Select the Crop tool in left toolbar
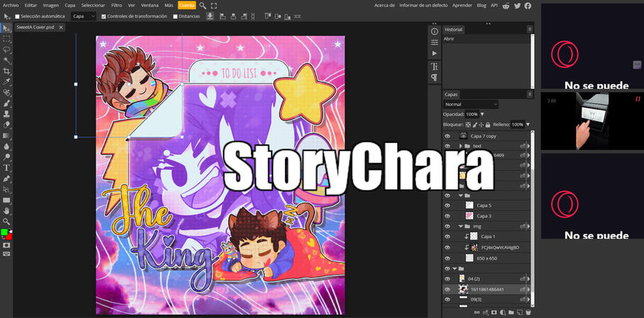Viewport: 644px width, 318px height. coord(6,72)
